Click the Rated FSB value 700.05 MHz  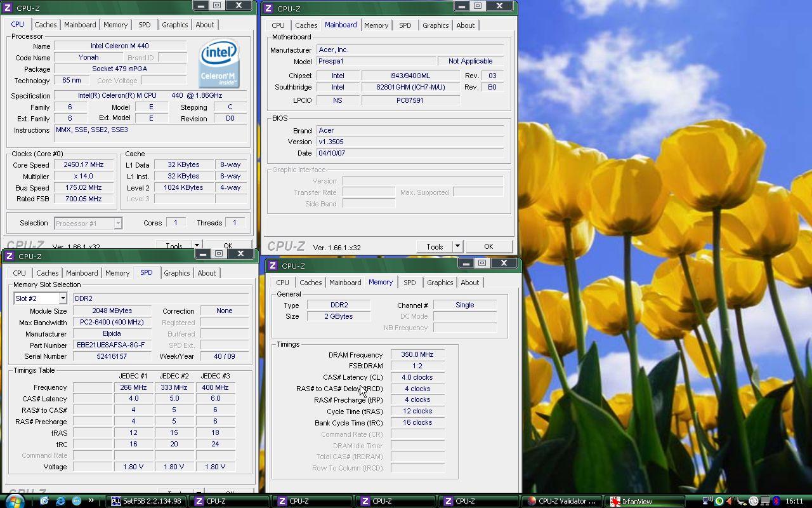[x=83, y=199]
